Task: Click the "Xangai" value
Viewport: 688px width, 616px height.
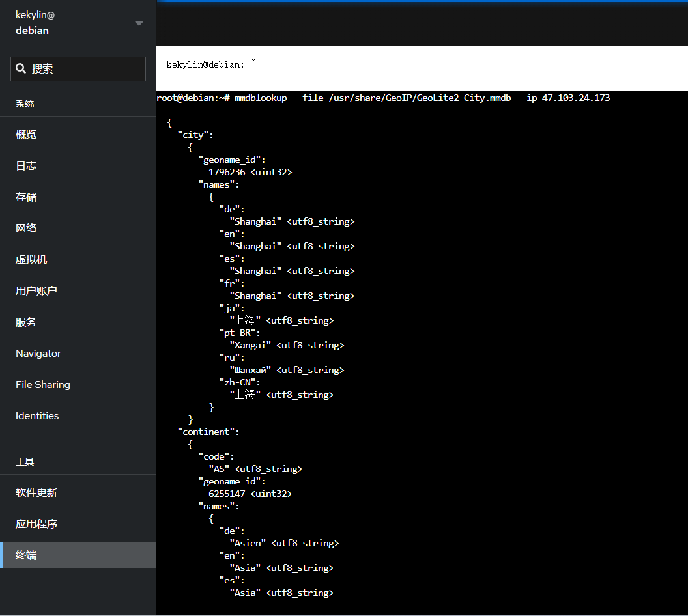Action: coord(251,346)
